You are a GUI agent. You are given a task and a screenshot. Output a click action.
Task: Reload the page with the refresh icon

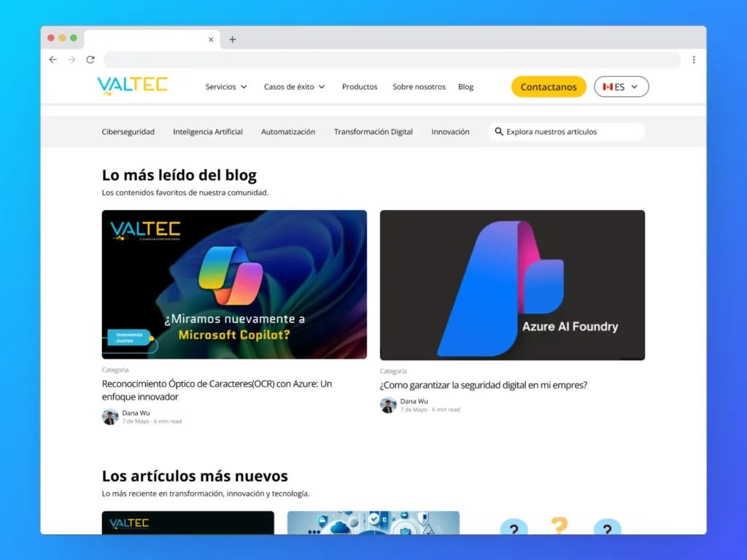(x=90, y=60)
